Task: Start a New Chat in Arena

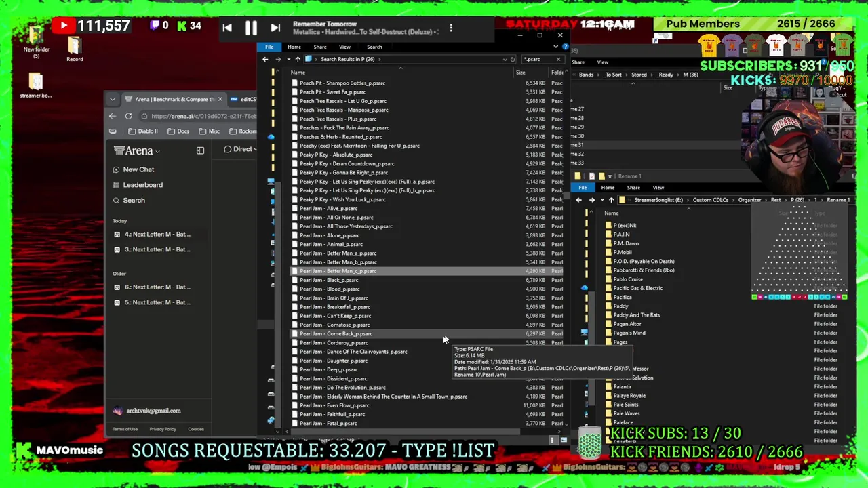Action: point(134,169)
